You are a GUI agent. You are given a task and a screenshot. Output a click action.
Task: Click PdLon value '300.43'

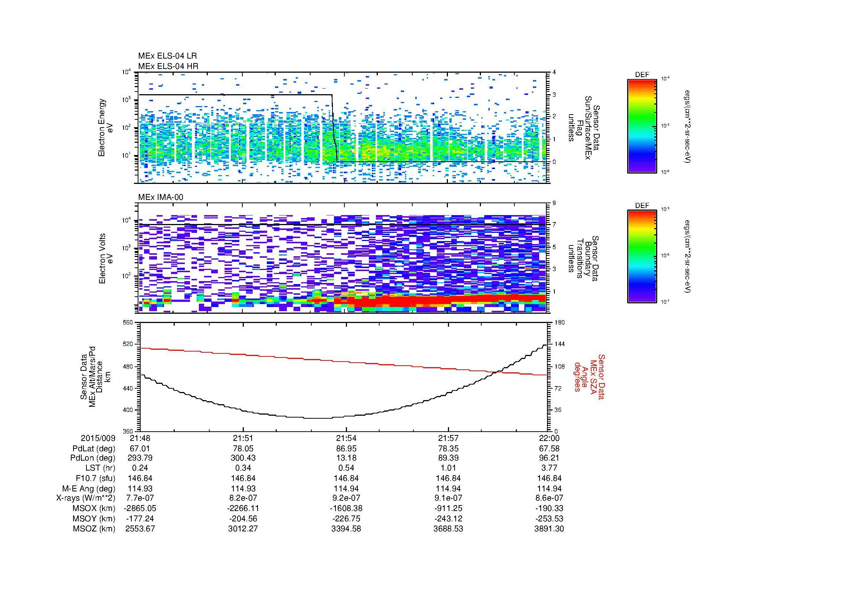click(243, 458)
